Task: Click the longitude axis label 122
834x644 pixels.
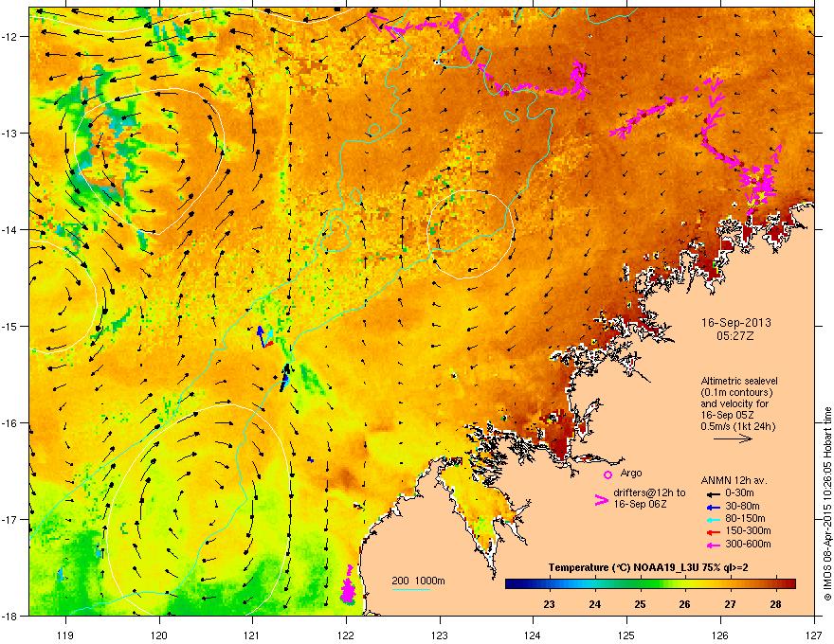Action: (x=346, y=635)
